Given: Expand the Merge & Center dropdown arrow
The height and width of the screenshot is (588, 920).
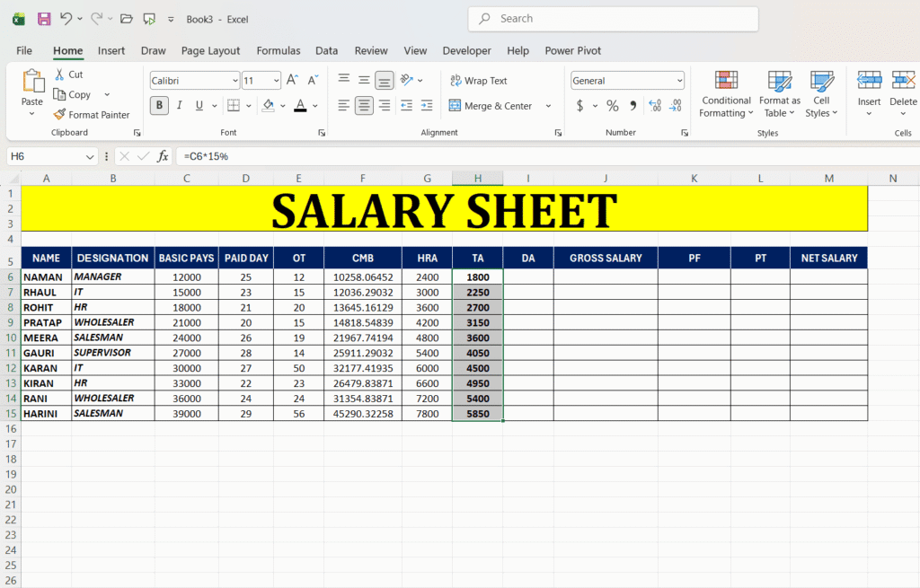Looking at the screenshot, I should pyautogui.click(x=548, y=106).
